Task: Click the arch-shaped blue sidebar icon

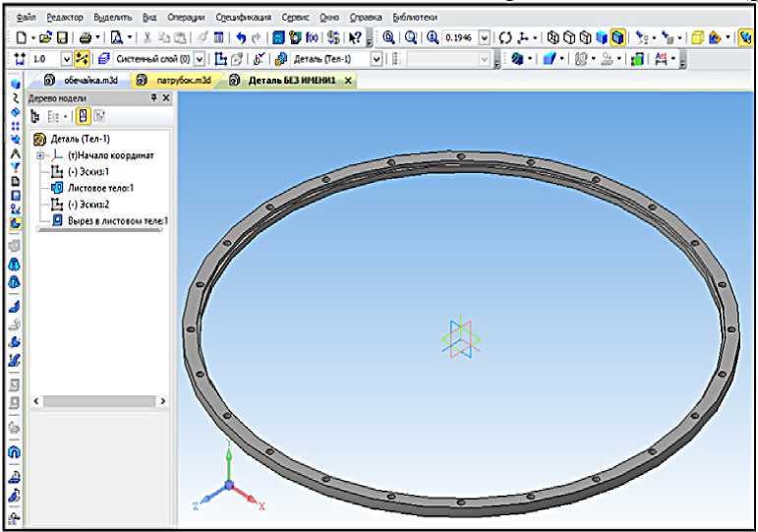Action: pos(15,452)
